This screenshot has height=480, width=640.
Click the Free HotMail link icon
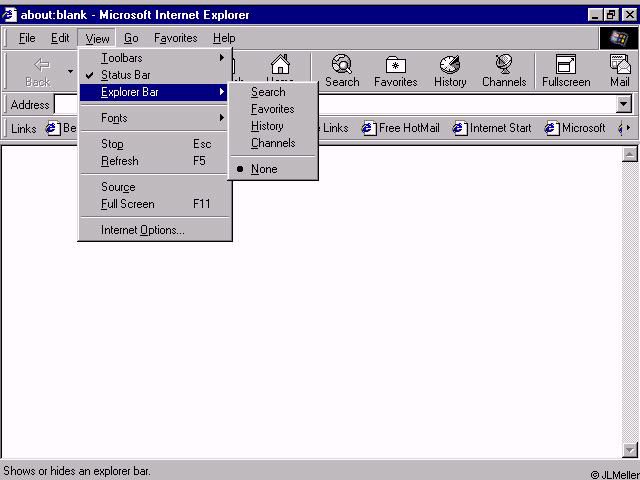click(x=369, y=128)
